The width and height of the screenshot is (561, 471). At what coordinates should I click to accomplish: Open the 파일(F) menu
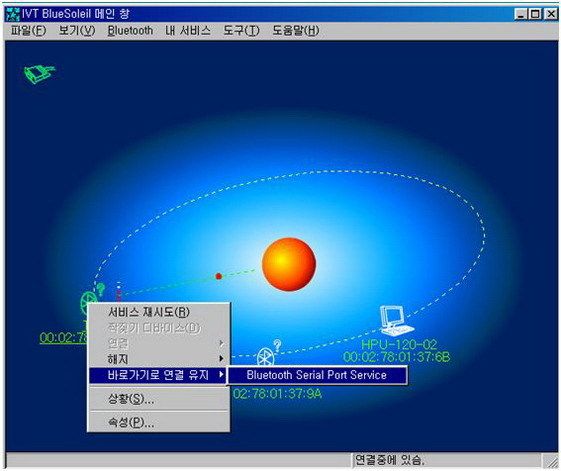pyautogui.click(x=28, y=31)
